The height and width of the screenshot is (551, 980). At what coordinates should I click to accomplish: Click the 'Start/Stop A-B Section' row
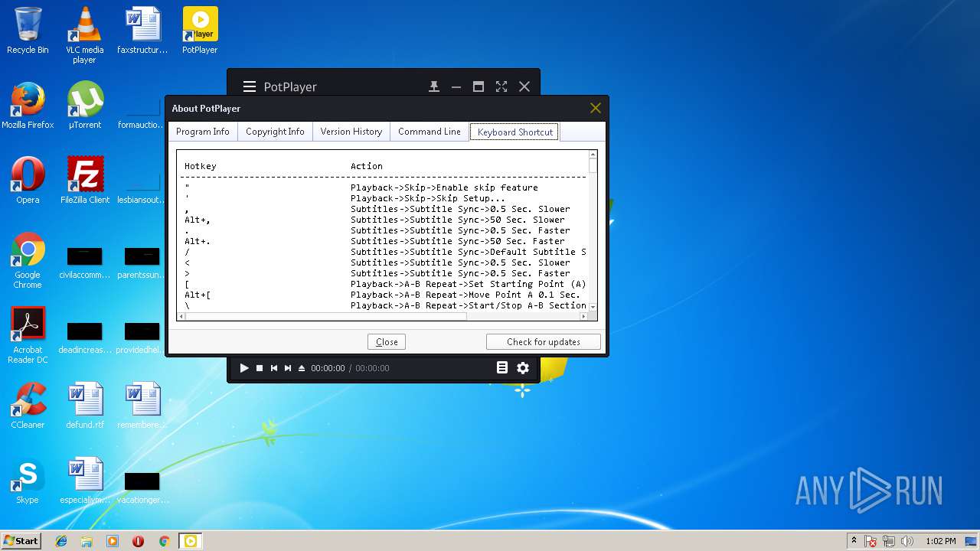click(384, 305)
